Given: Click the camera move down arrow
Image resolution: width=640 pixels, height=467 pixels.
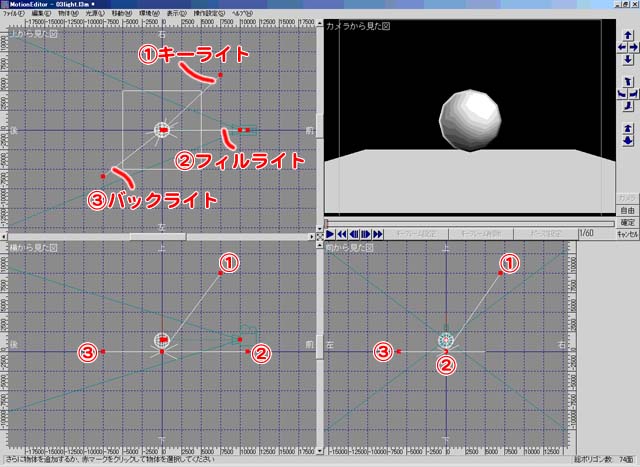Looking at the screenshot, I should point(627,59).
